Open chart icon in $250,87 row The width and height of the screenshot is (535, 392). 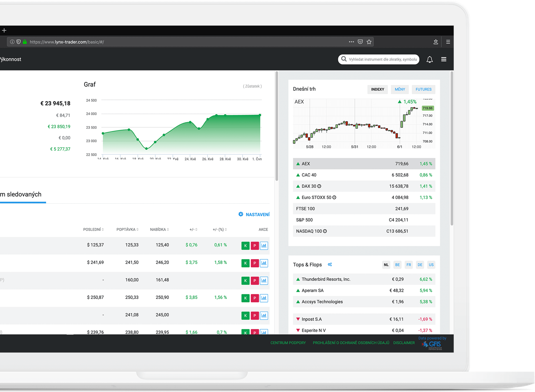pos(264,298)
